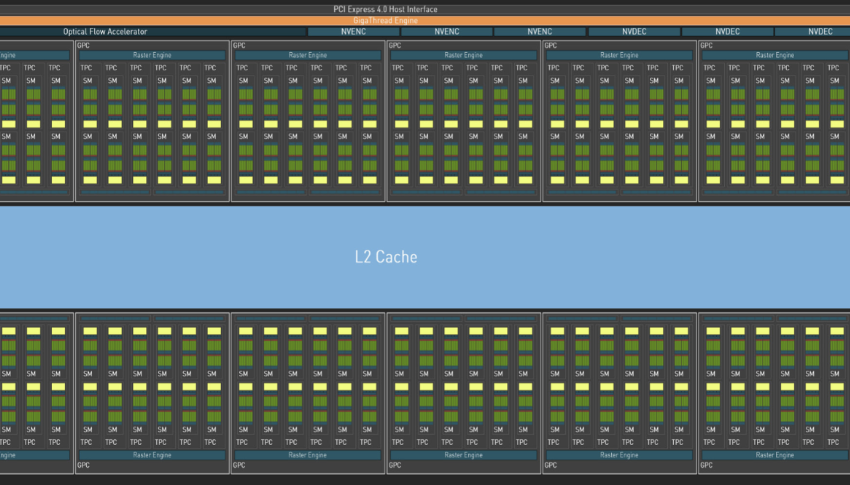Select the blue L2 Cache block
850x485 pixels.
point(425,257)
